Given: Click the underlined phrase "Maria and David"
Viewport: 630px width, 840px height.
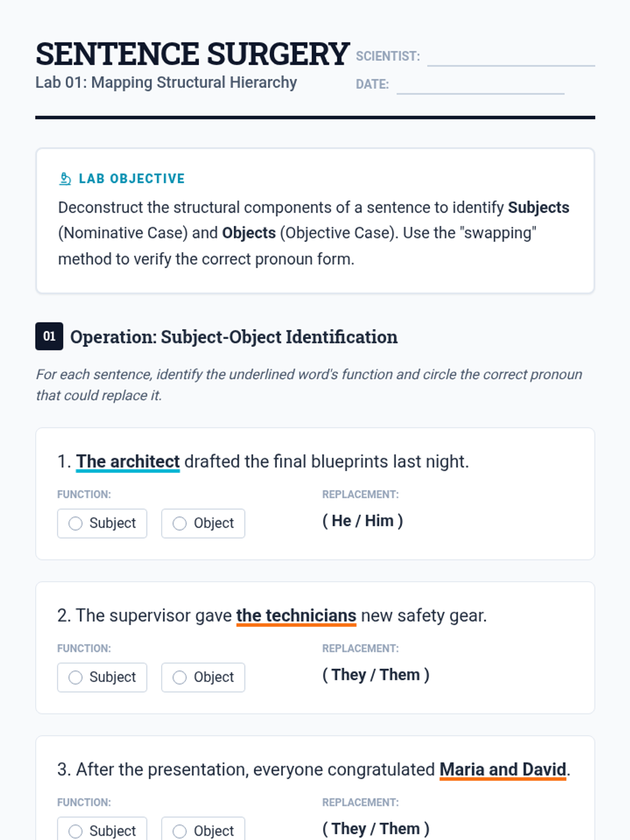Looking at the screenshot, I should tap(503, 770).
